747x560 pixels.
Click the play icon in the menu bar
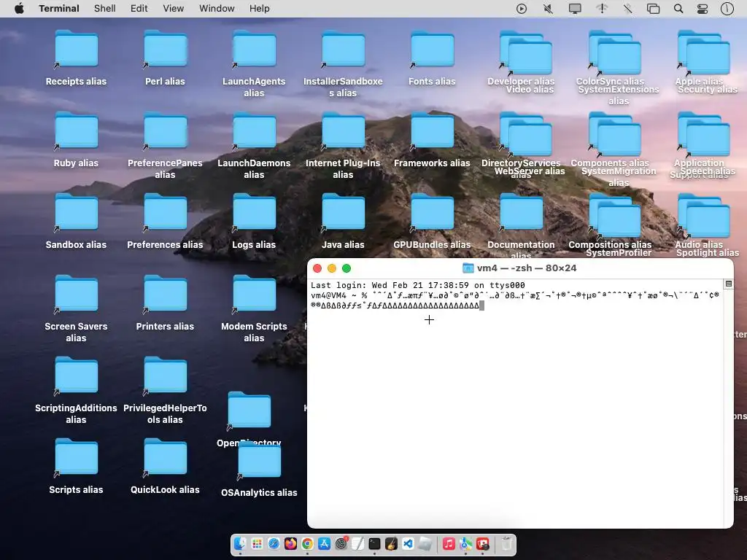point(522,9)
